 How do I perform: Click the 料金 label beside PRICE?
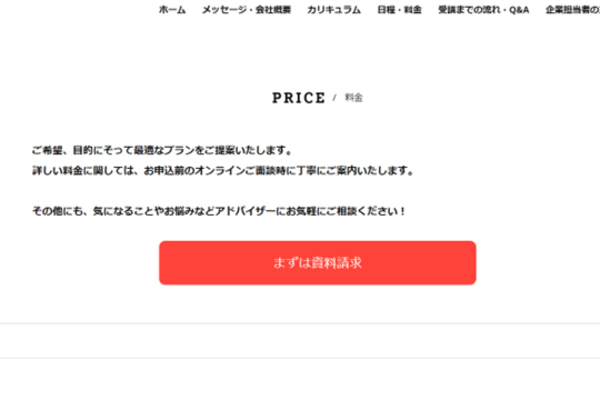[354, 98]
